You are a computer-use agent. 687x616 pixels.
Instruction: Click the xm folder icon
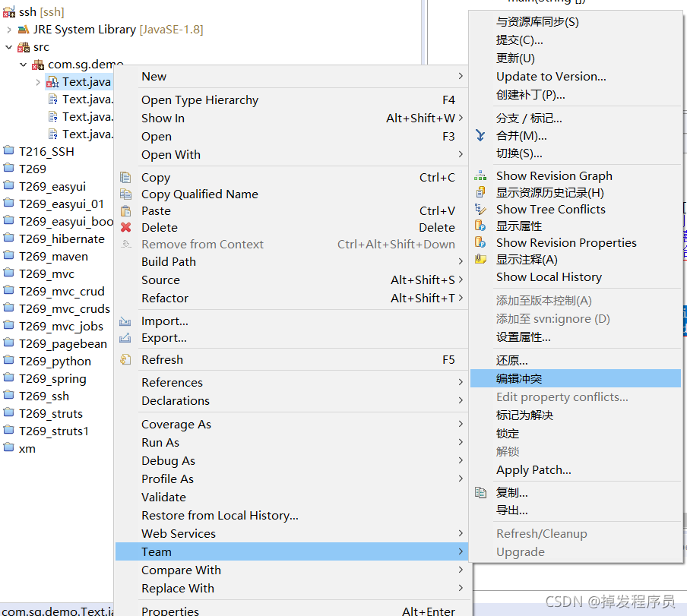[x=9, y=448]
